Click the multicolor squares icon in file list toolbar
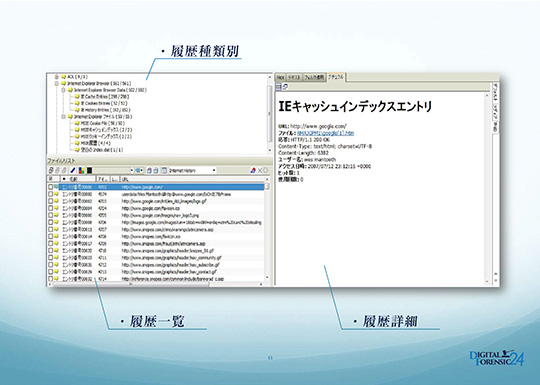 click(81, 170)
